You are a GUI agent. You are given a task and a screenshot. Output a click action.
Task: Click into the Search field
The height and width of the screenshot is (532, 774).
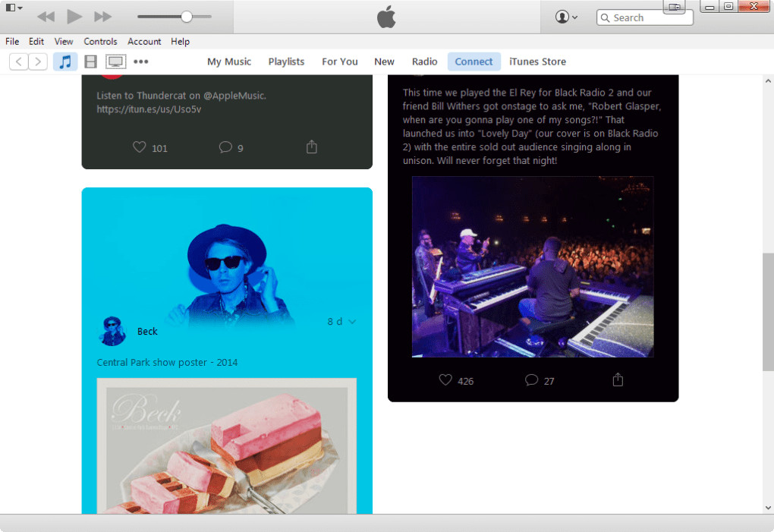point(645,17)
